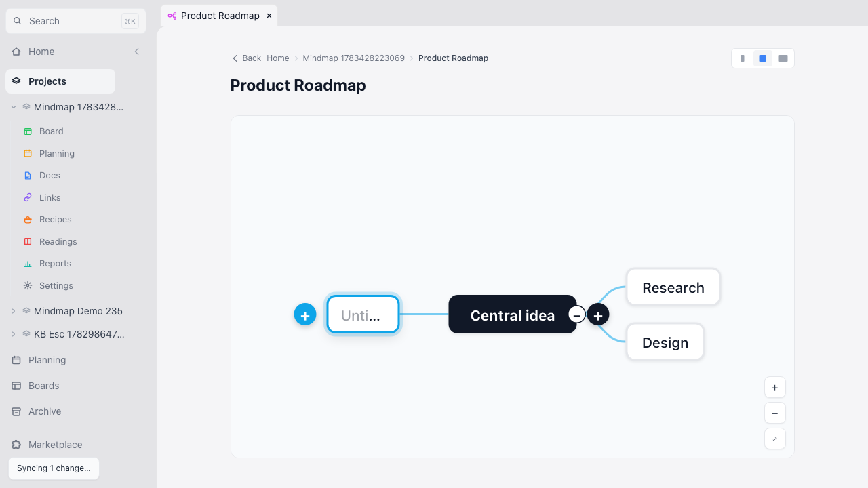Open the Marketplace section

click(55, 445)
